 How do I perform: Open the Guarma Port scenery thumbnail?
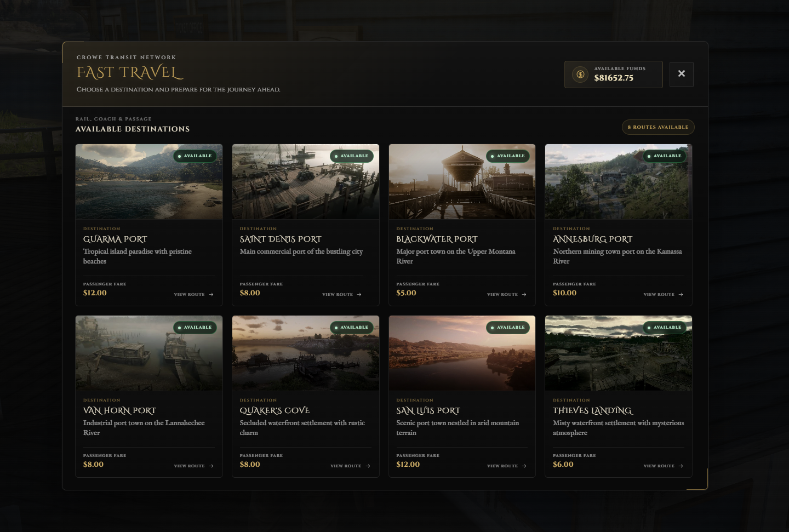(149, 182)
